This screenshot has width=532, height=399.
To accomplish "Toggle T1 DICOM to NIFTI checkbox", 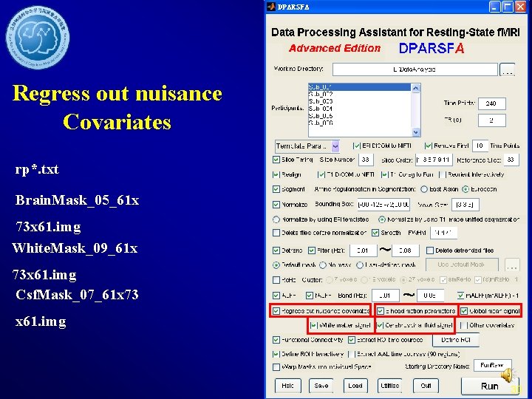I will point(321,174).
